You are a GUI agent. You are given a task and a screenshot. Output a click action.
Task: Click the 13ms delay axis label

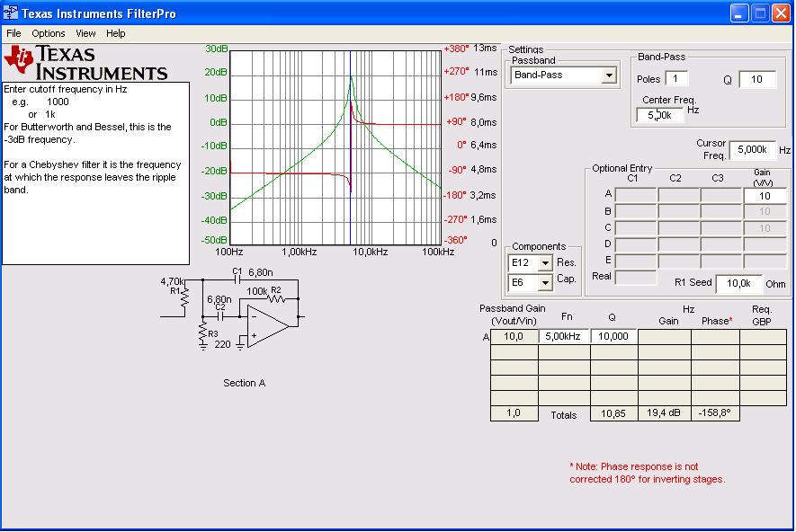point(485,49)
